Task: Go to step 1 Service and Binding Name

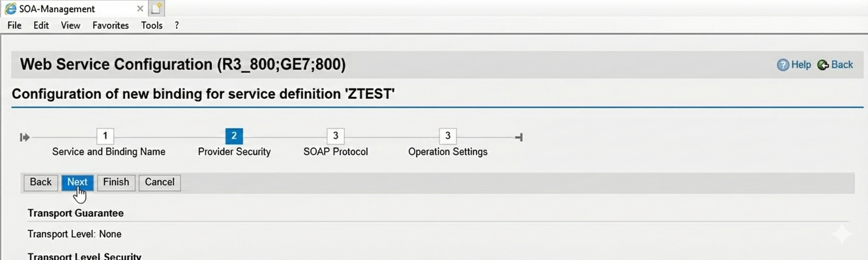Action: [105, 136]
